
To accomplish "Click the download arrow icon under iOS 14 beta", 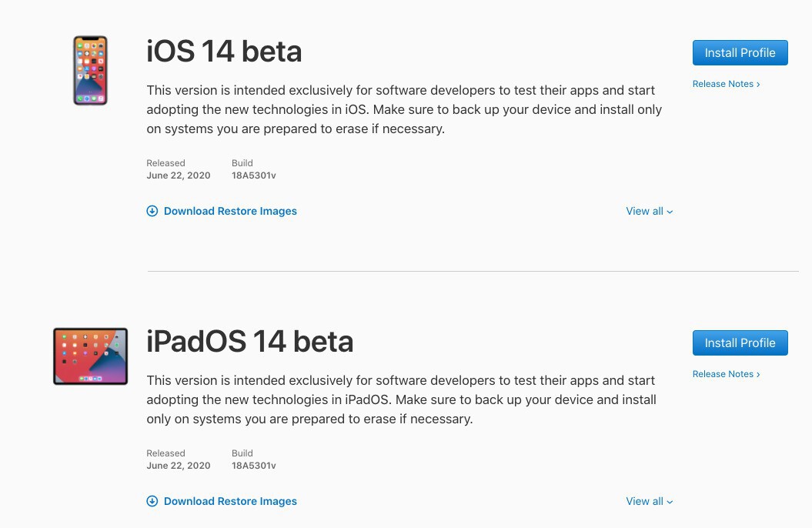I will (x=152, y=211).
